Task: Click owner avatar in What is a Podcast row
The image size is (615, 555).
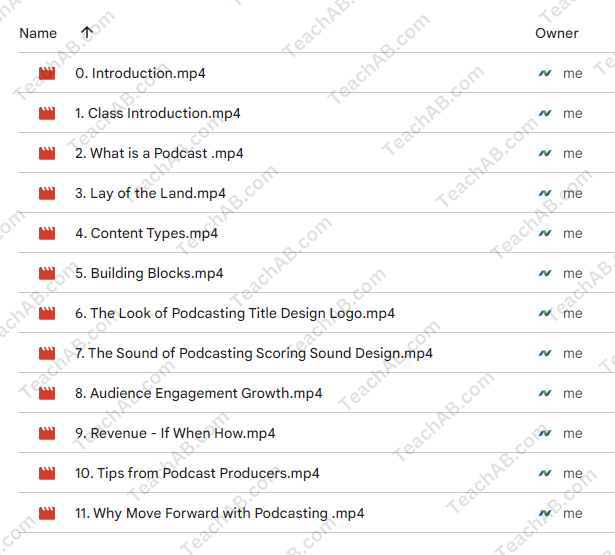Action: pos(545,153)
